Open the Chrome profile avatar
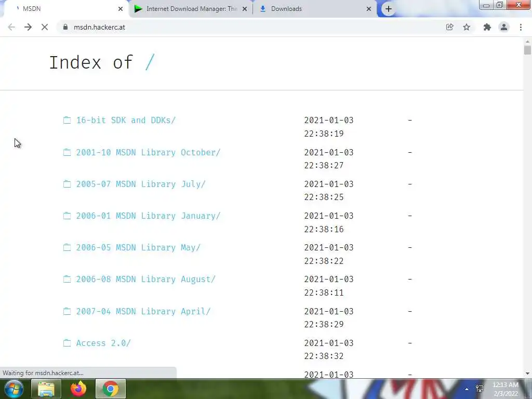The image size is (532, 399). [x=504, y=27]
